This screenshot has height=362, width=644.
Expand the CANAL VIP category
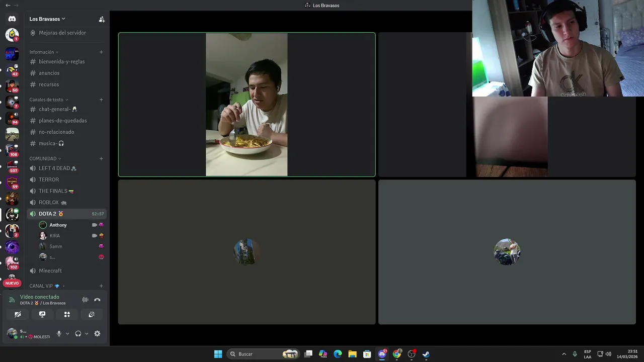tap(47, 286)
